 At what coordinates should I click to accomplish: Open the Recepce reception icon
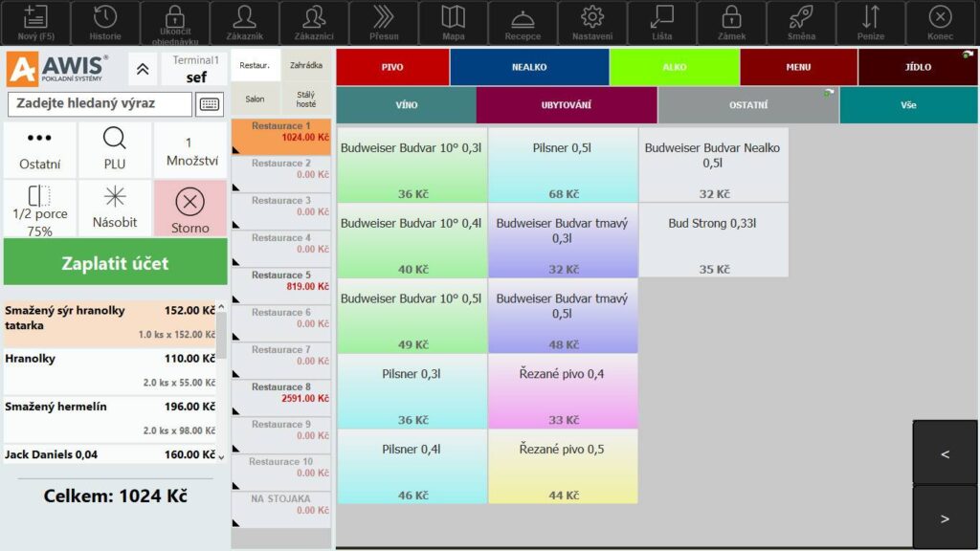(x=522, y=23)
